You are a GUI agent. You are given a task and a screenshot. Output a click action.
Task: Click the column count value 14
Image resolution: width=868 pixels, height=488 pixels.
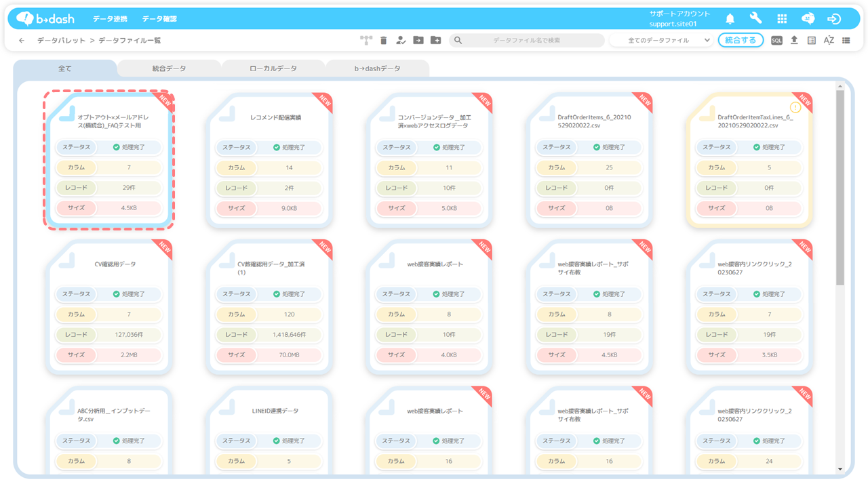click(x=289, y=167)
